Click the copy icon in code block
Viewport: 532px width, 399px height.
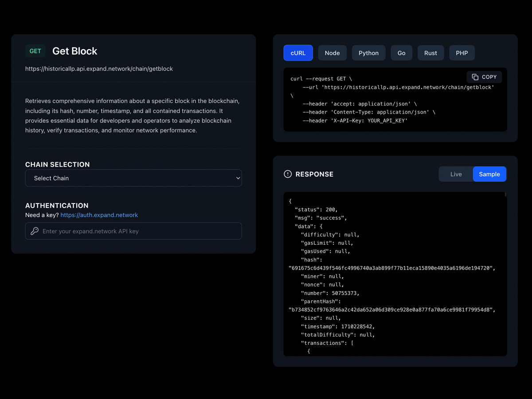point(475,77)
